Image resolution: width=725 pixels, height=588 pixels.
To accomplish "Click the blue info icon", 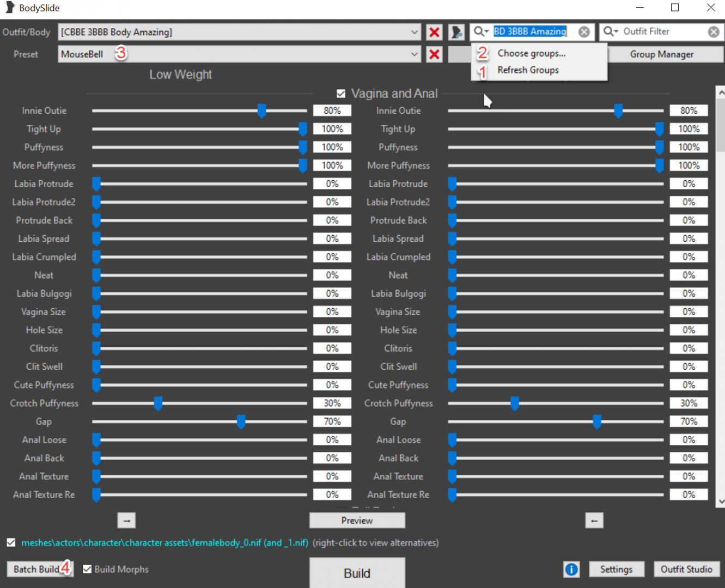I will [571, 569].
